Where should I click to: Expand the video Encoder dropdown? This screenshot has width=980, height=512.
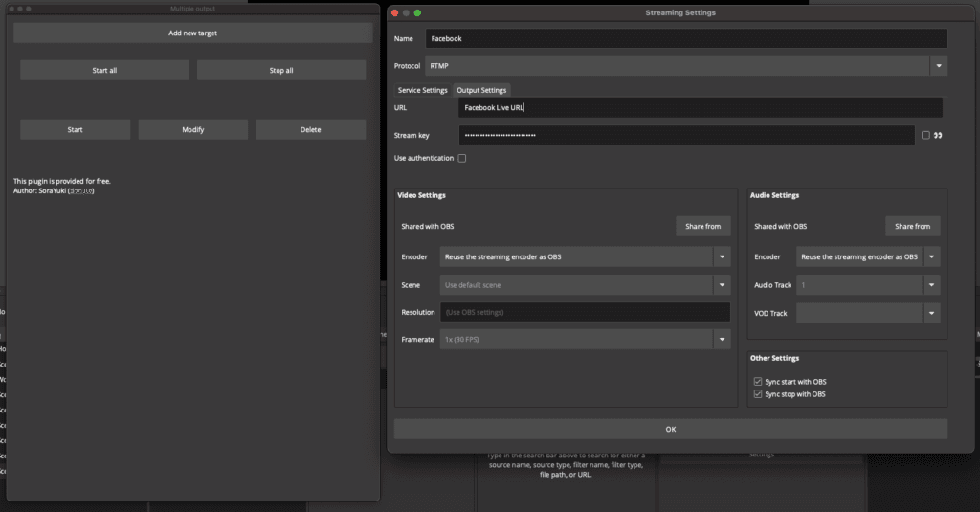click(585, 256)
